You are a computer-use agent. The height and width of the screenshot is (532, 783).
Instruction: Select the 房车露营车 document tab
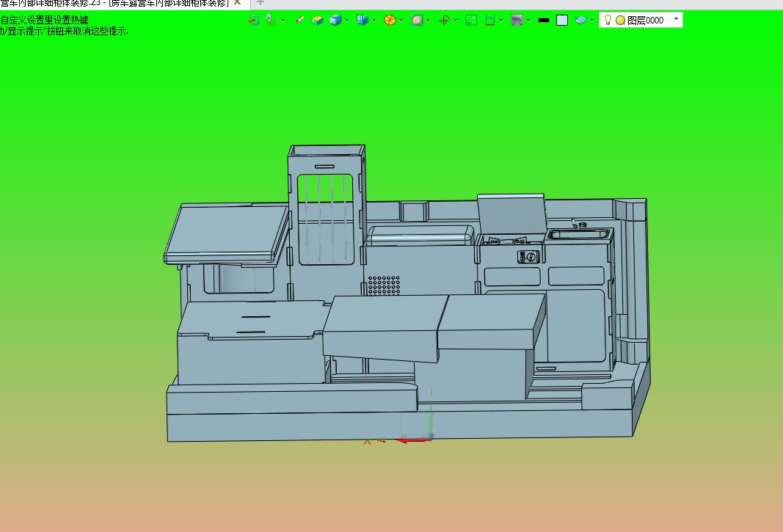coord(124,3)
